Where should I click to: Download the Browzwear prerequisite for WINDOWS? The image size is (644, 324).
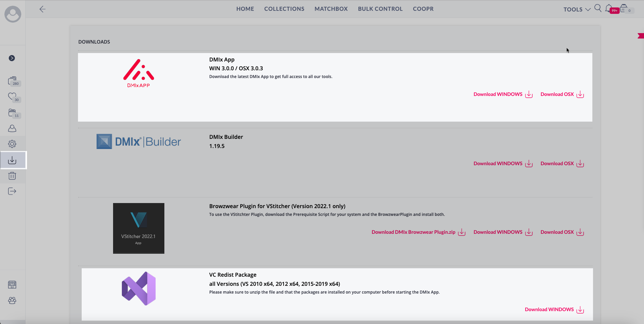click(x=503, y=232)
